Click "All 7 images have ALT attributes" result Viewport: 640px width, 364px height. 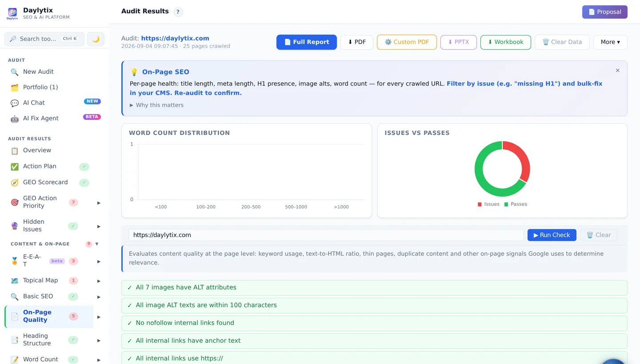click(x=374, y=288)
